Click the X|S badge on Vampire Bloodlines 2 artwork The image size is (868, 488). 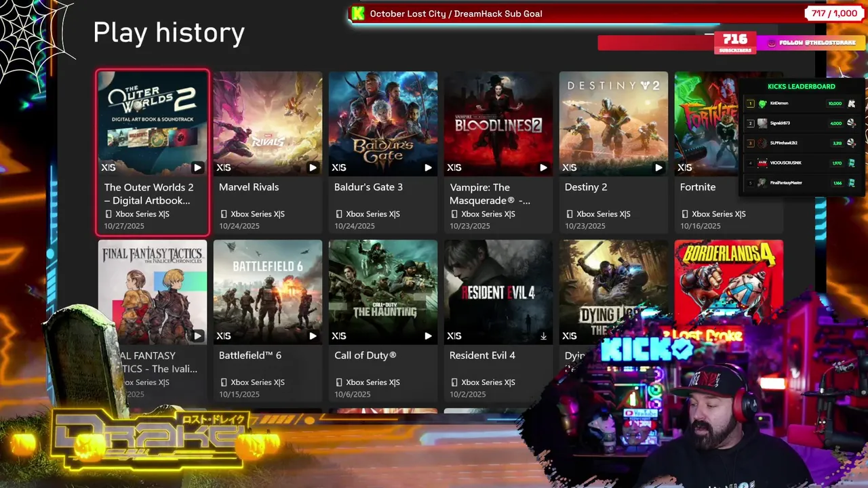[454, 167]
